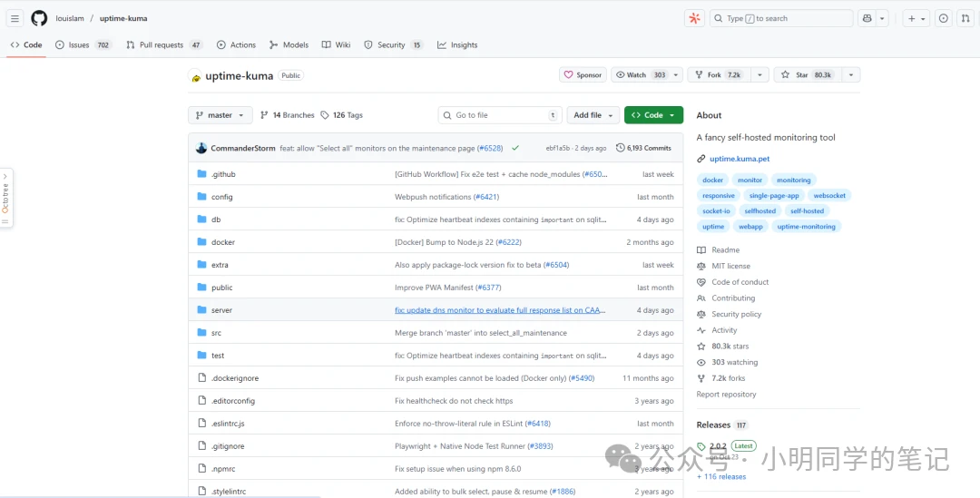
Task: Select the docker topic tag
Action: (x=712, y=180)
